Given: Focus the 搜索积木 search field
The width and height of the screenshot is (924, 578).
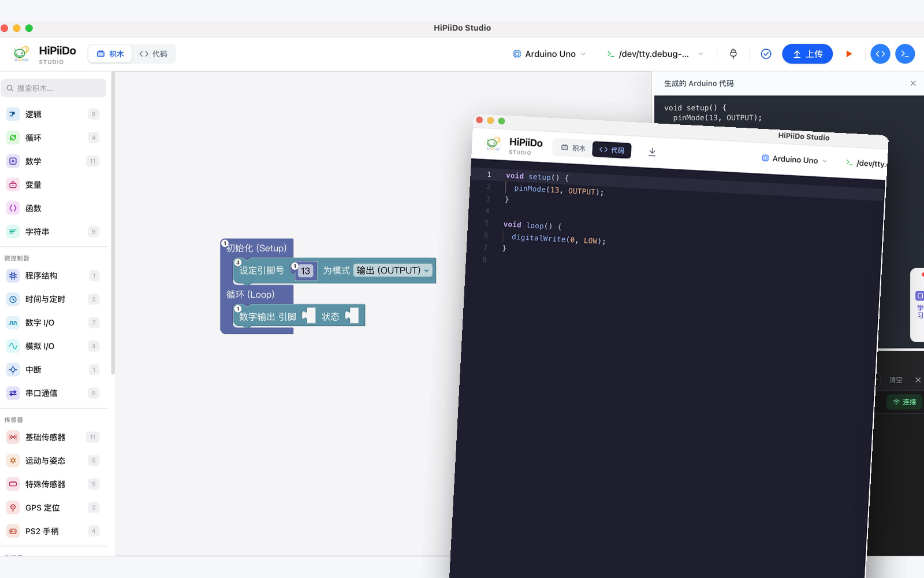Looking at the screenshot, I should point(53,88).
